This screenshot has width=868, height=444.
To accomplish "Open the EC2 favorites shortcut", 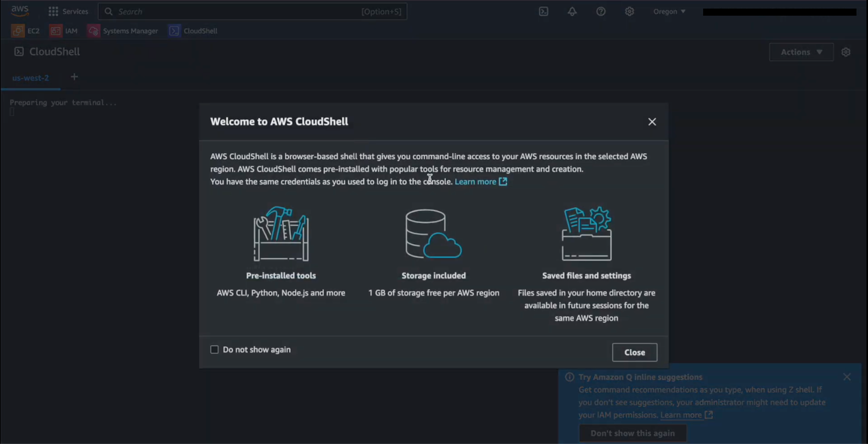I will pyautogui.click(x=25, y=31).
